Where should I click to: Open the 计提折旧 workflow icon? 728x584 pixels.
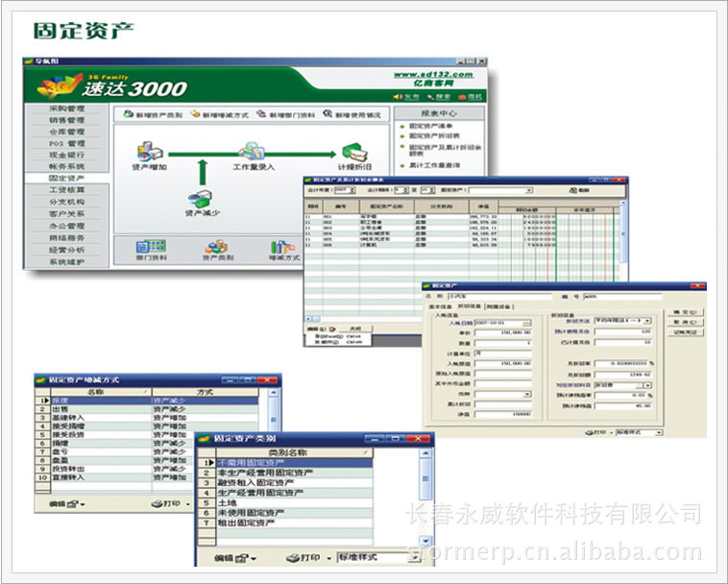click(354, 153)
